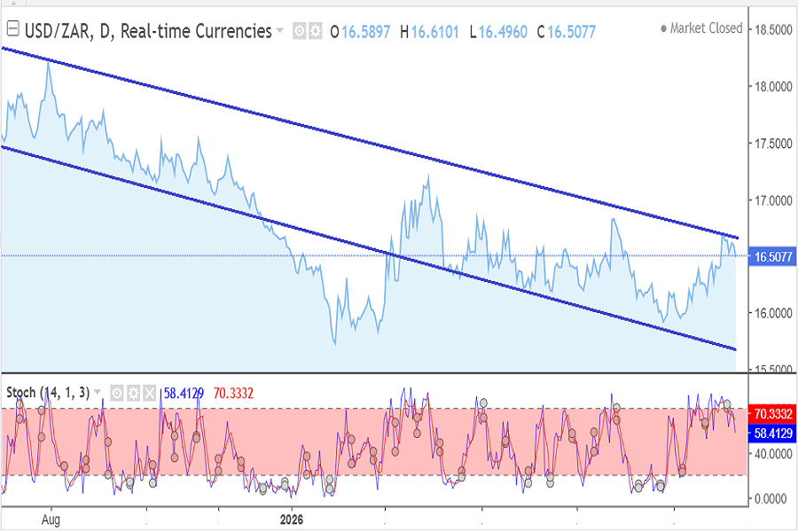The image size is (798, 532).
Task: Click the 17.5000 price axis label
Action: (x=773, y=144)
